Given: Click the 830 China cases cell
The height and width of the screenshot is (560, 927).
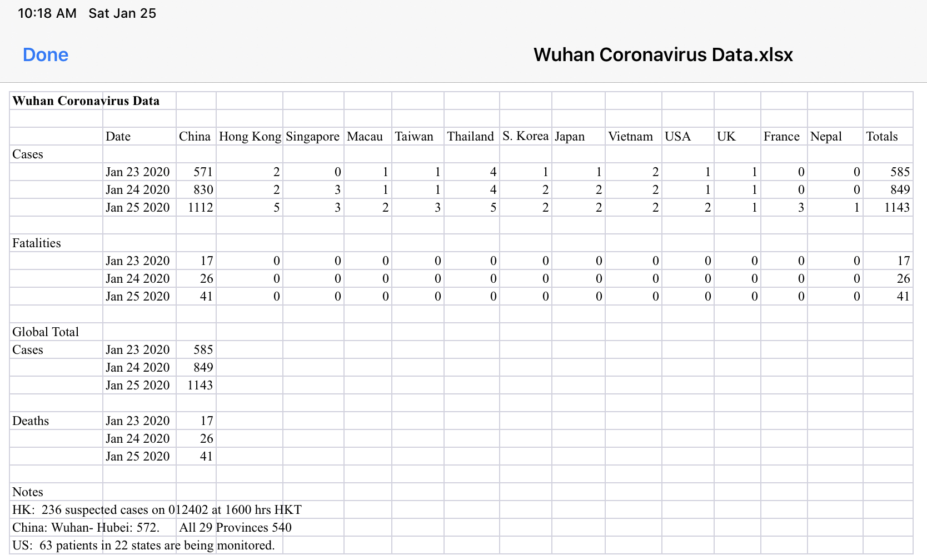Looking at the screenshot, I should click(x=203, y=190).
